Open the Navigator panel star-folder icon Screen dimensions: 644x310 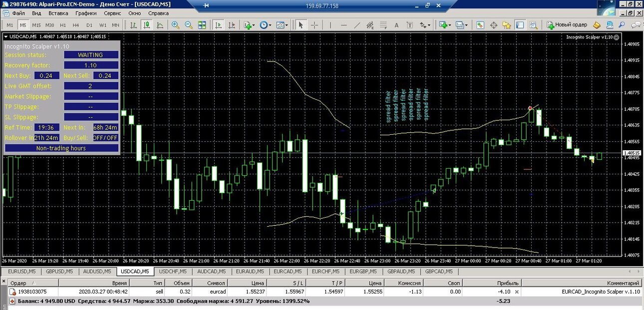507,25
